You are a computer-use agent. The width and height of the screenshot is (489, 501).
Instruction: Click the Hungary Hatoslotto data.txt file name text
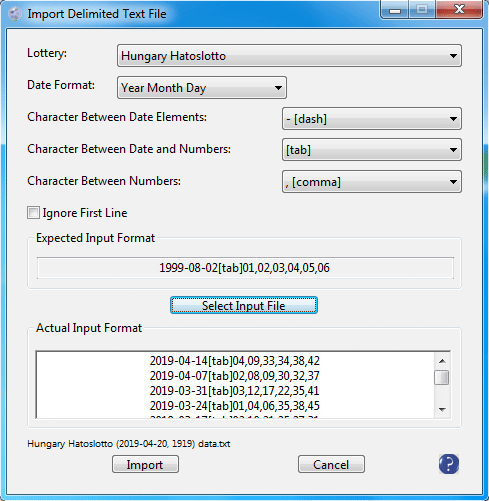point(129,444)
